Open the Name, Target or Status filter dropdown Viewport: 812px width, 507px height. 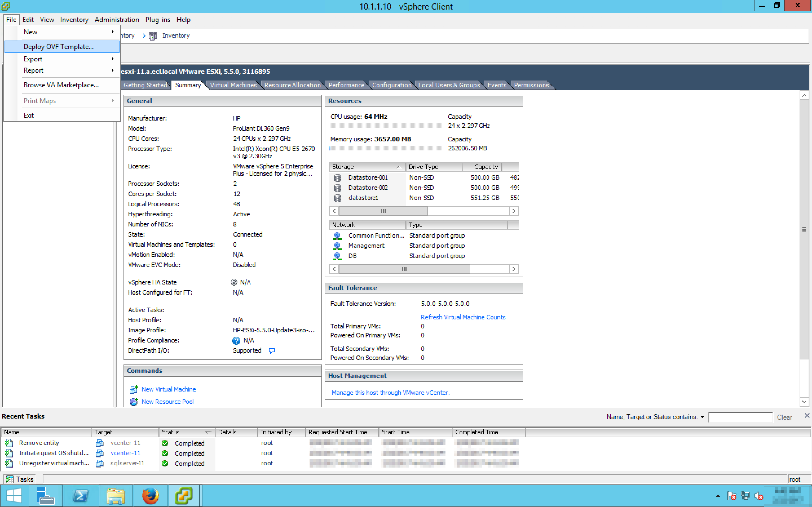702,417
